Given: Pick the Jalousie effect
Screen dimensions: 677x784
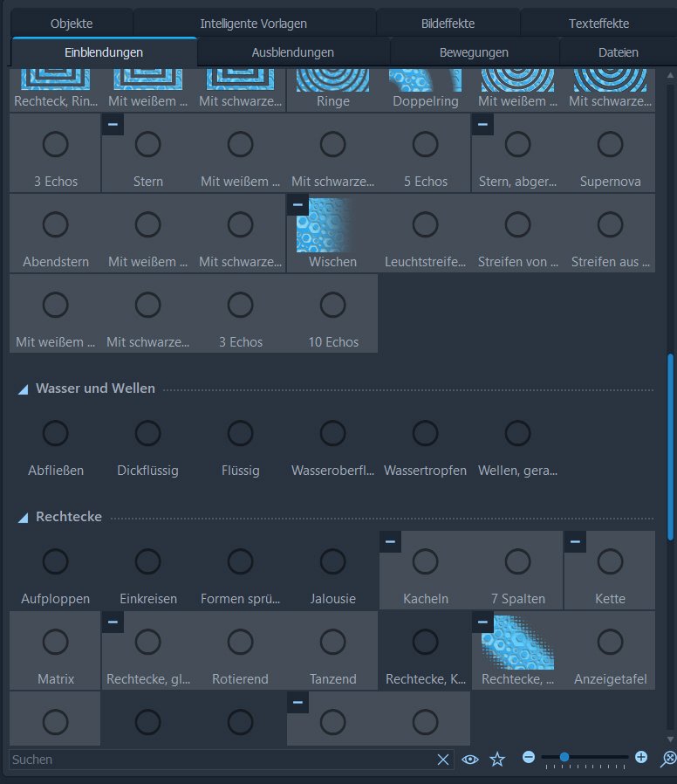Looking at the screenshot, I should tap(332, 572).
